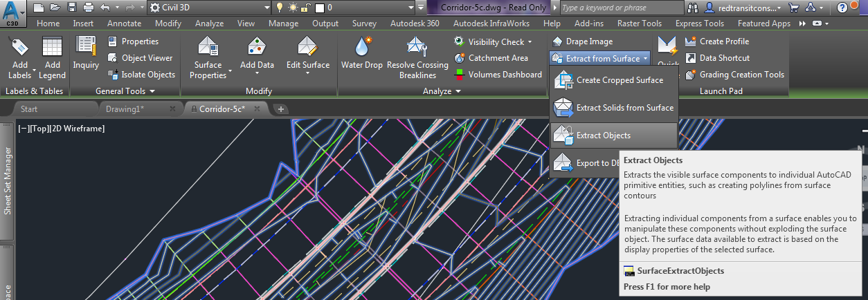Click the Data Shortcut launch pad tool
868x300 pixels.
pos(717,58)
